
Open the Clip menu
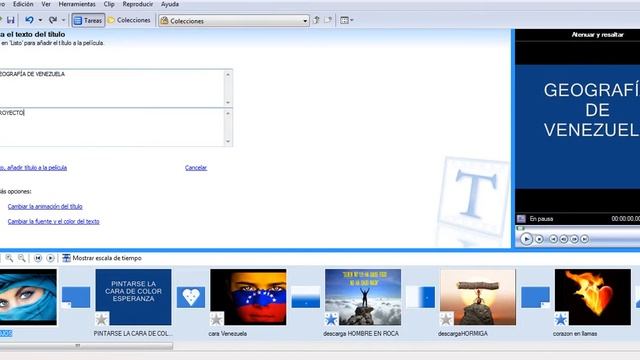[109, 4]
